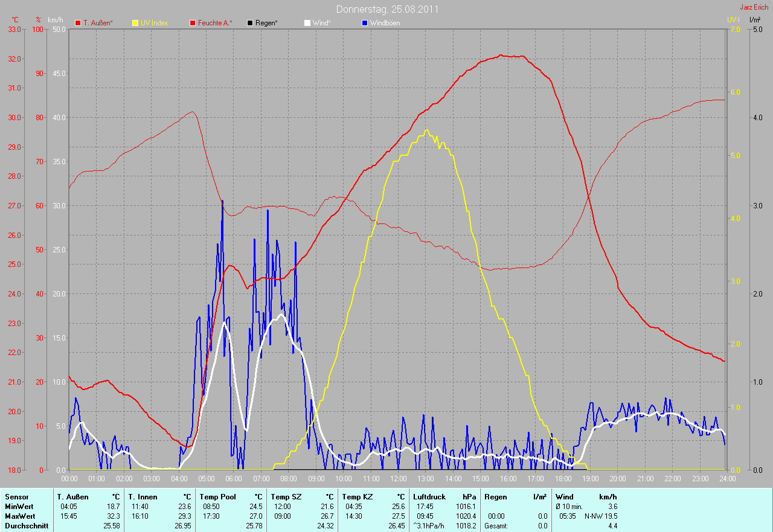Click the wind gust time "05:35"

[568, 516]
